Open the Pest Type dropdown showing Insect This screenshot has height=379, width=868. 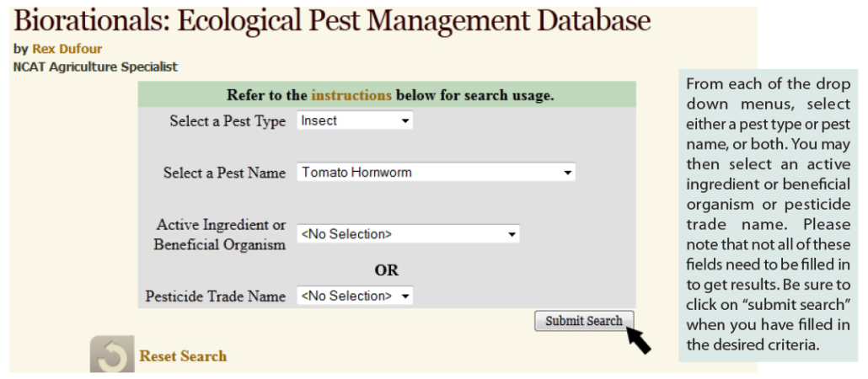point(355,121)
